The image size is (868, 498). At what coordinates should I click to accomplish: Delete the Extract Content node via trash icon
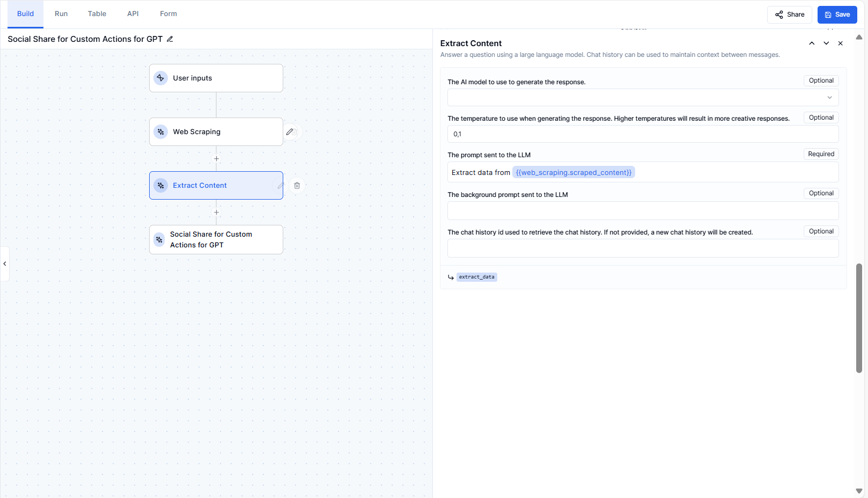[x=297, y=186]
